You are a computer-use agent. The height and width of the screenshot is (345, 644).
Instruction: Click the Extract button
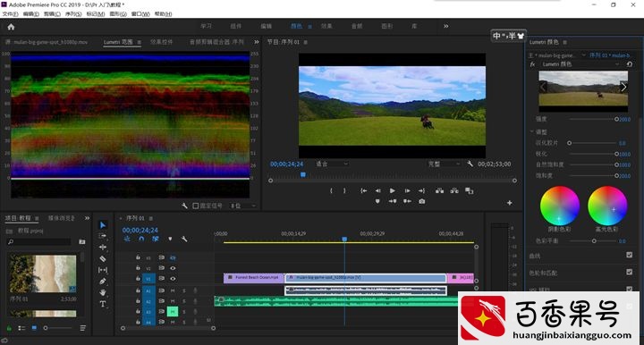pyautogui.click(x=454, y=190)
